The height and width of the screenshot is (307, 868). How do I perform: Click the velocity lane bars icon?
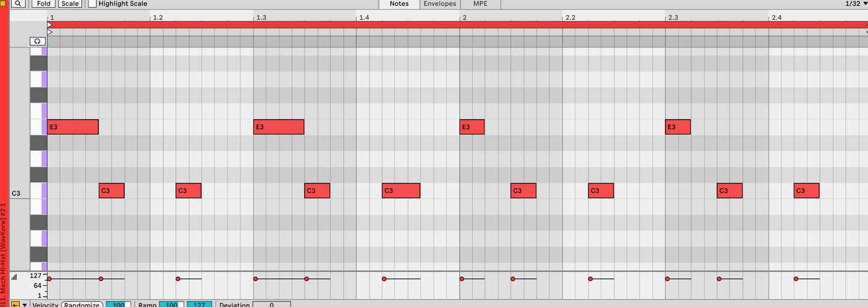click(14, 277)
